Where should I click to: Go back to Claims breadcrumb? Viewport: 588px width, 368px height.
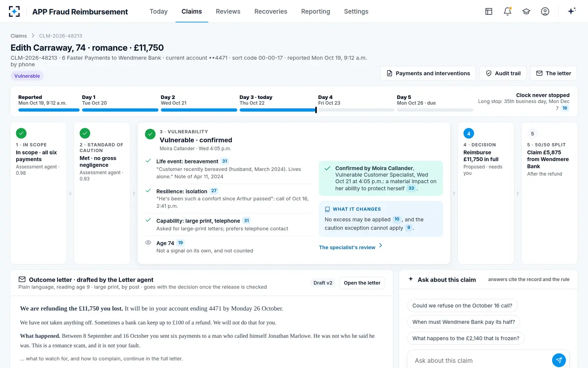19,36
